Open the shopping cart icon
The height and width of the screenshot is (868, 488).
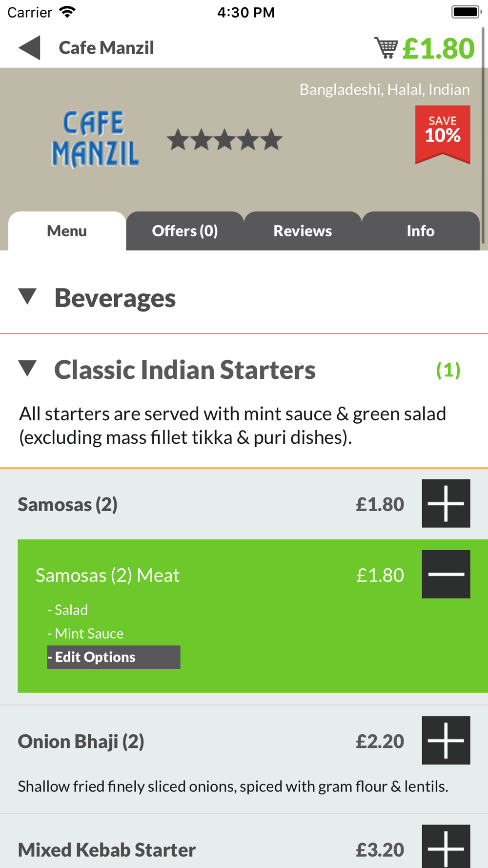pos(386,48)
